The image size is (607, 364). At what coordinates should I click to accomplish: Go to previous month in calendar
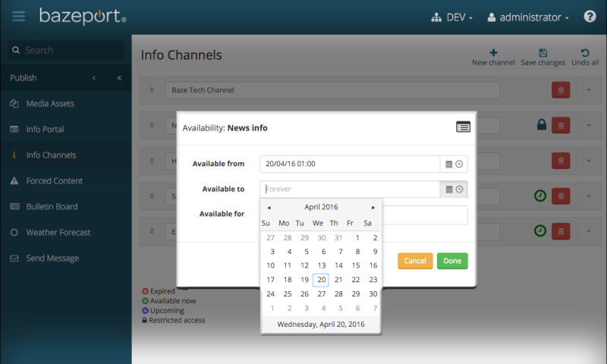[x=269, y=207]
